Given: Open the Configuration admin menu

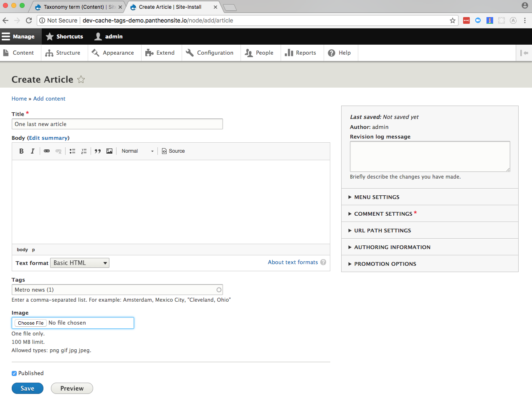Looking at the screenshot, I should tap(210, 53).
